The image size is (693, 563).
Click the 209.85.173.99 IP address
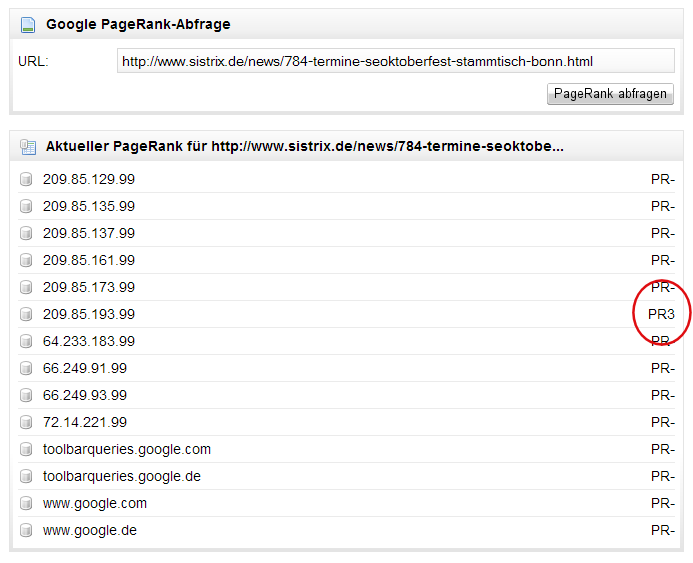click(x=89, y=288)
